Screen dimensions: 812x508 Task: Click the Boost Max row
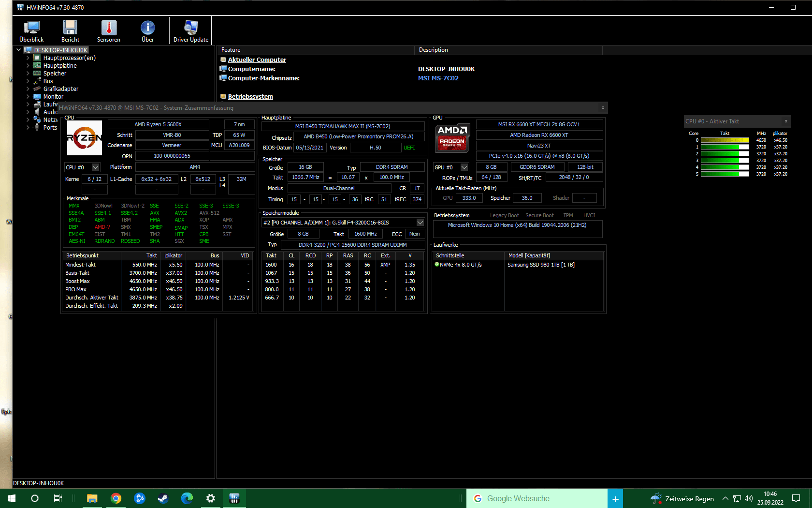[158, 282]
